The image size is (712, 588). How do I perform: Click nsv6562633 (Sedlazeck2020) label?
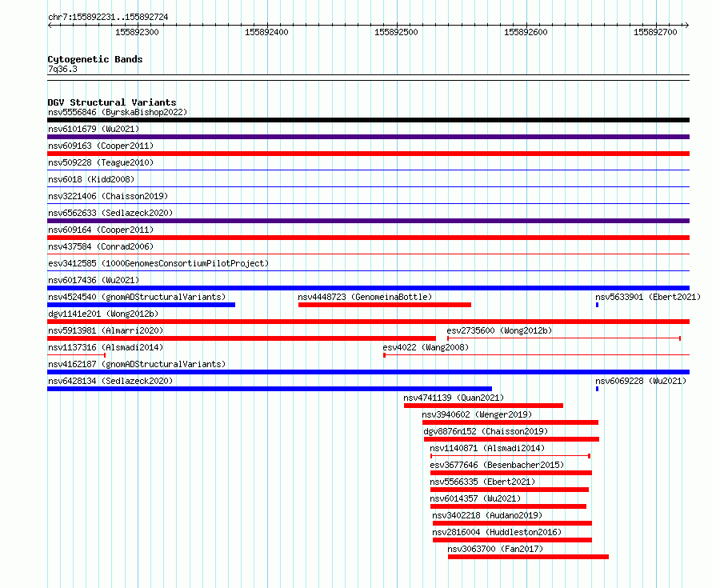[110, 213]
